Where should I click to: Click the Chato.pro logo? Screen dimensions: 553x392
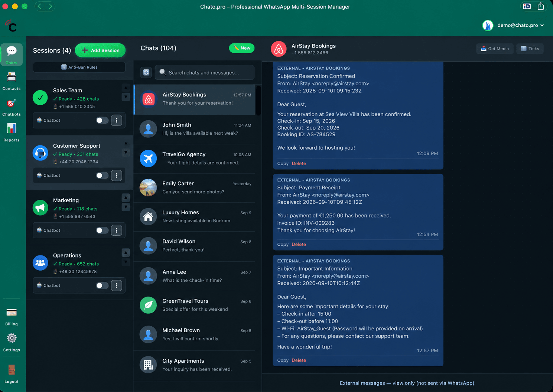pyautogui.click(x=11, y=26)
